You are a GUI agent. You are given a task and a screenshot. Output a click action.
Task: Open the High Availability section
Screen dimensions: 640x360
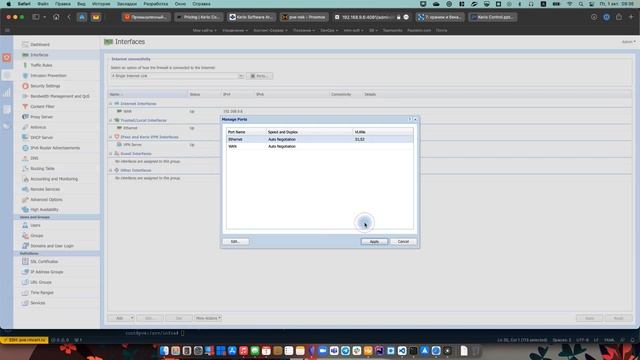pyautogui.click(x=44, y=209)
